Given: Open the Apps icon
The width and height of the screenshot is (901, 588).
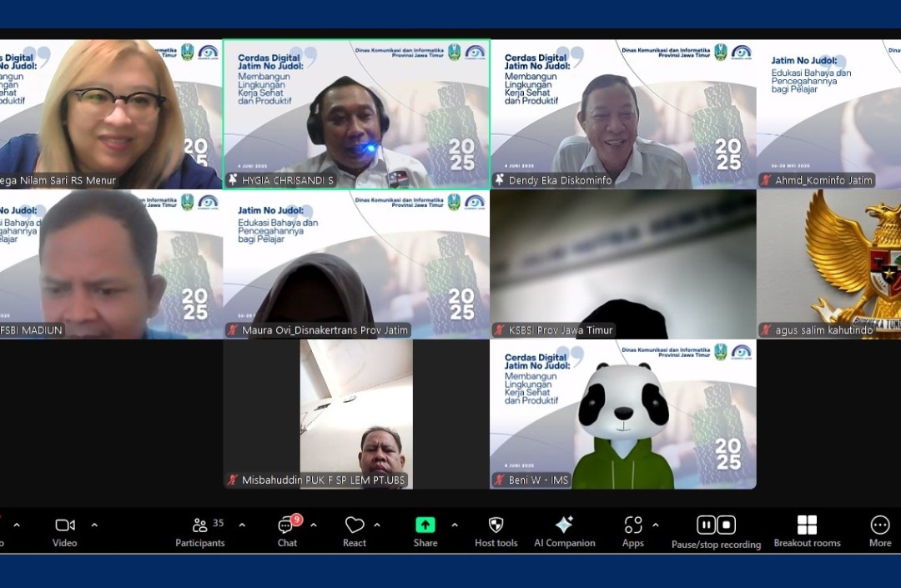Looking at the screenshot, I should tap(632, 525).
